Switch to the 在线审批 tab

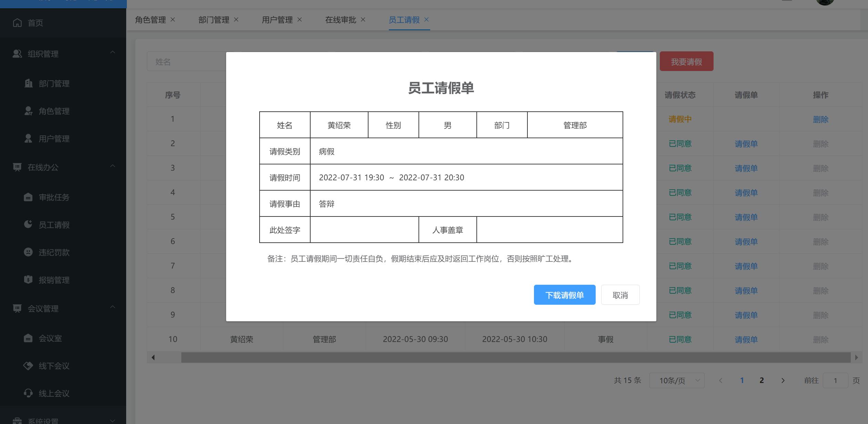click(x=340, y=20)
